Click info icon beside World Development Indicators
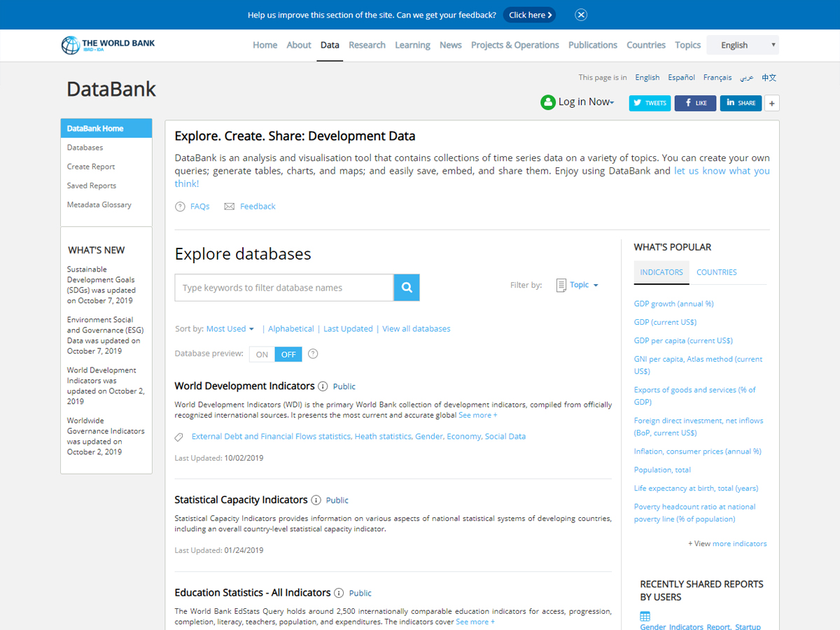The height and width of the screenshot is (630, 840). [323, 386]
